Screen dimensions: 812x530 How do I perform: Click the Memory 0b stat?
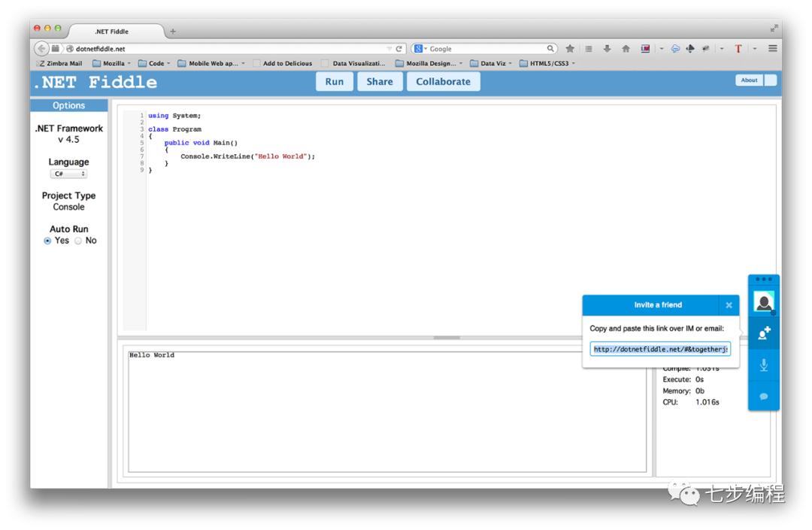tap(683, 391)
